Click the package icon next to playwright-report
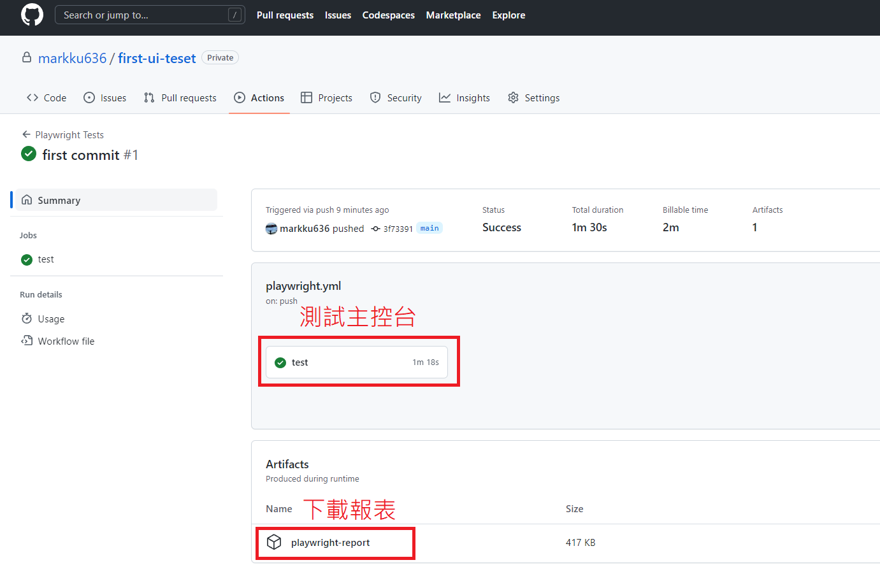 pos(274,542)
